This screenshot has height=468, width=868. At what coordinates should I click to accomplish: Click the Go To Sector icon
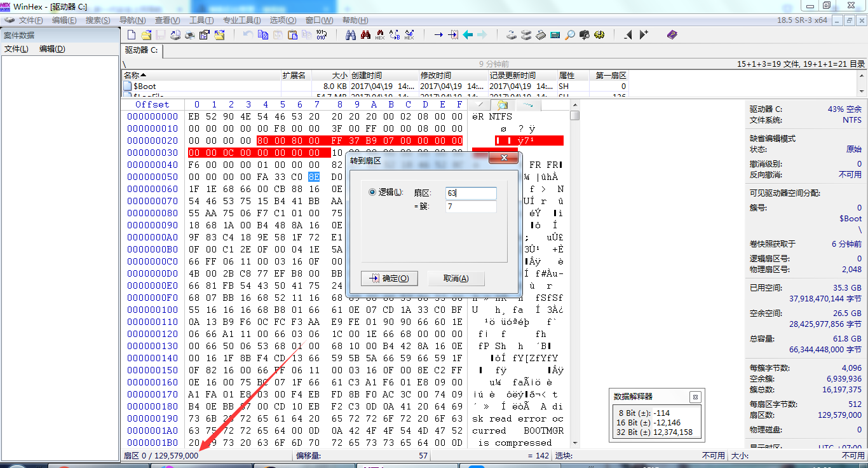click(454, 35)
